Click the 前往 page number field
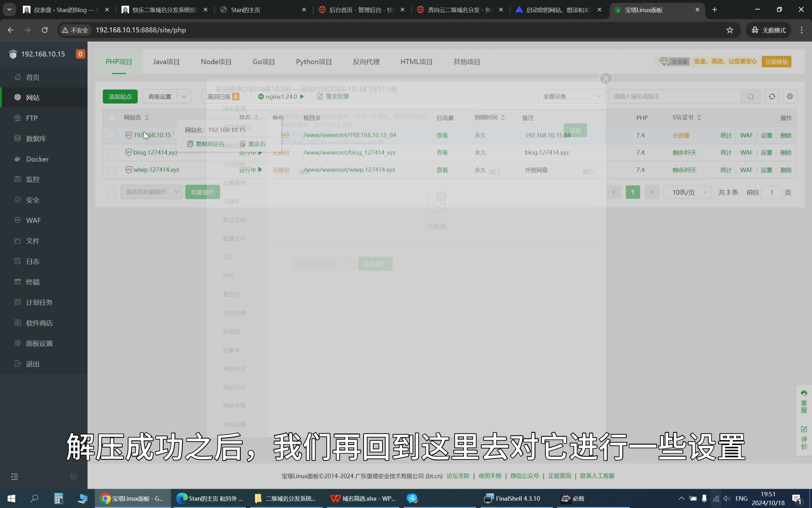The image size is (812, 508). (x=771, y=192)
